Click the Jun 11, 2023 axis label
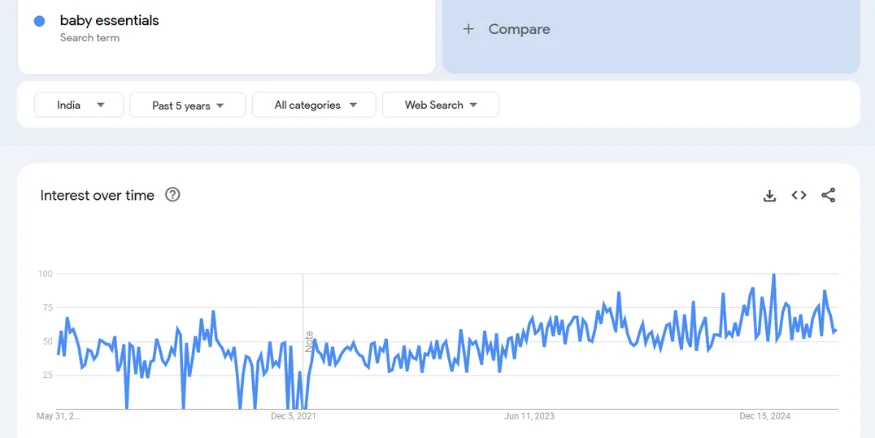875x438 pixels. pyautogui.click(x=529, y=416)
